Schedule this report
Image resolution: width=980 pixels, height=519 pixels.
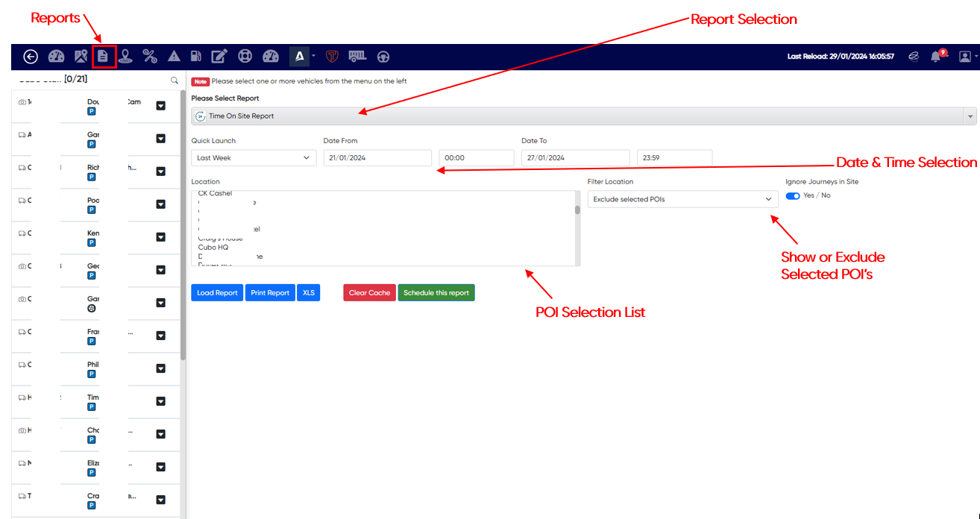tap(436, 292)
